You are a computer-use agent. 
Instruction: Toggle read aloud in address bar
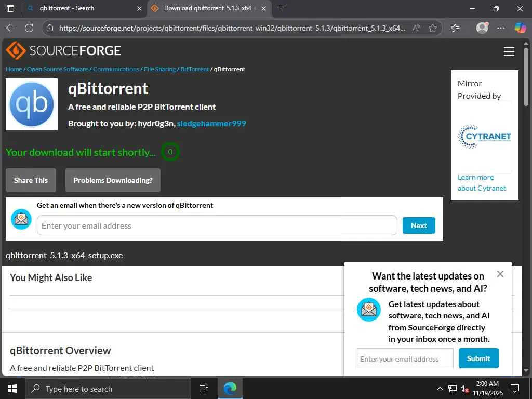pyautogui.click(x=416, y=28)
